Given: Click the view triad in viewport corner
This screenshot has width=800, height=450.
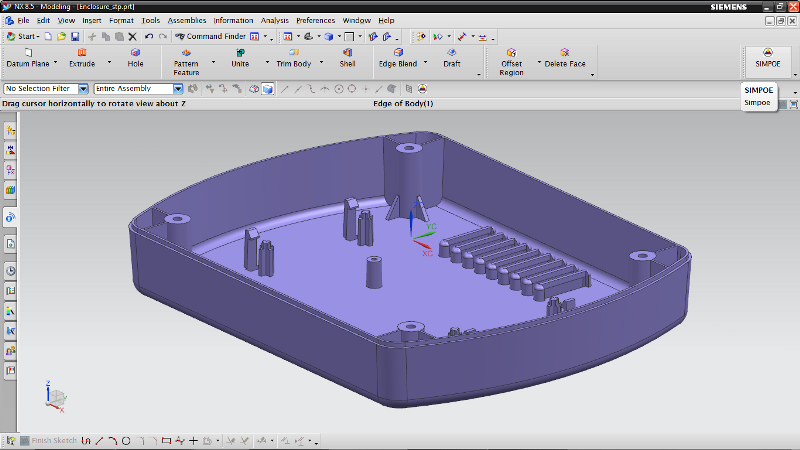Looking at the screenshot, I should pyautogui.click(x=55, y=397).
